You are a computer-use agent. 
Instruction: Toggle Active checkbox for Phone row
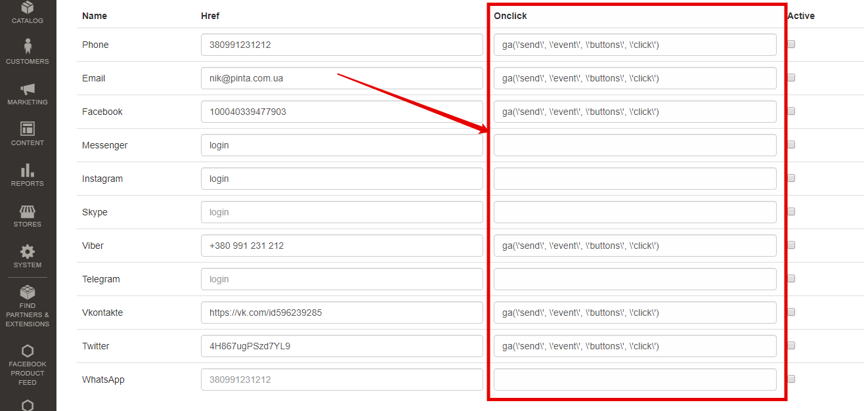coord(791,44)
